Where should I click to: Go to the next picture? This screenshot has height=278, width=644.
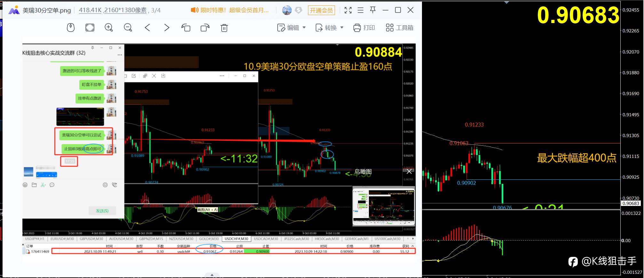tap(167, 28)
